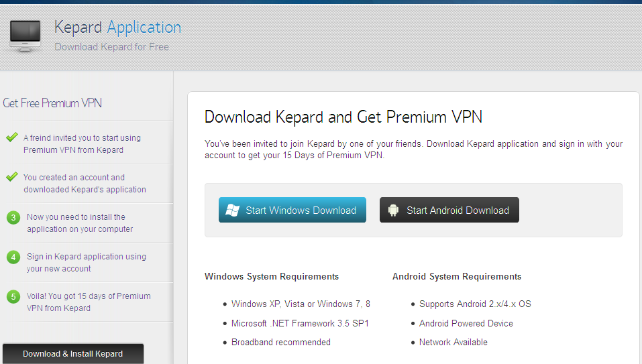Click the green checkmark beside friend invited step
This screenshot has width=642, height=364.
(x=12, y=137)
